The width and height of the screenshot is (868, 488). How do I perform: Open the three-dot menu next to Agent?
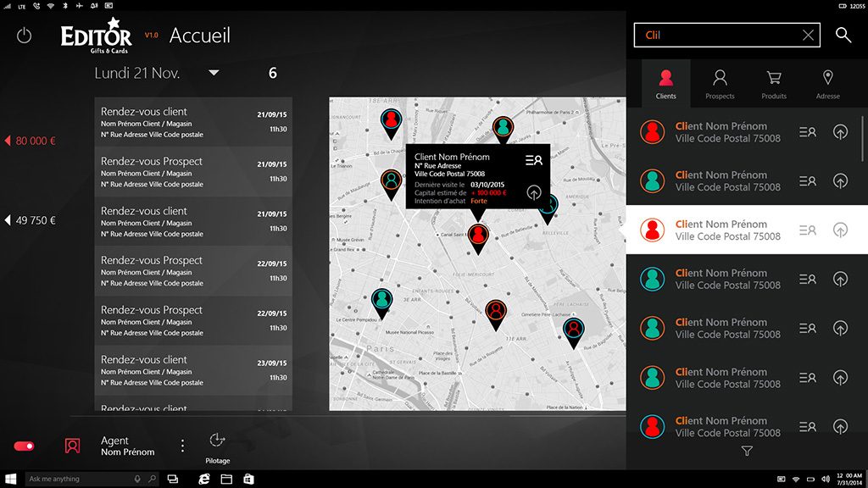[x=182, y=446]
